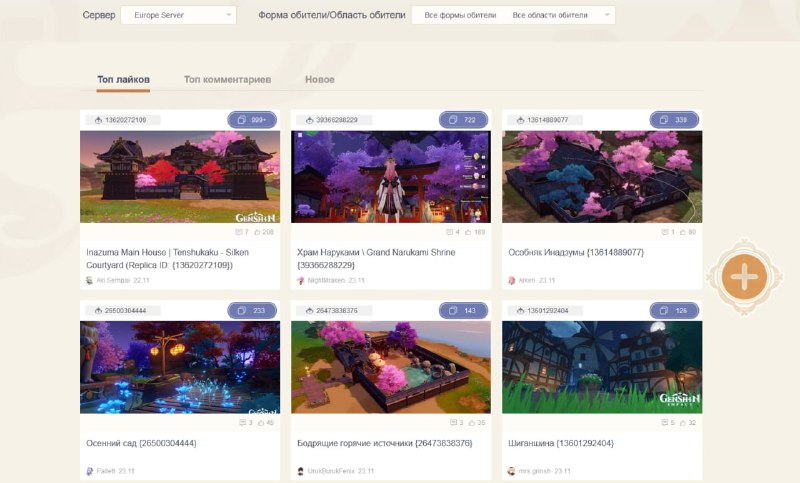Click the like icon with 32 likes
This screenshot has height=483, width=800.
click(x=683, y=423)
